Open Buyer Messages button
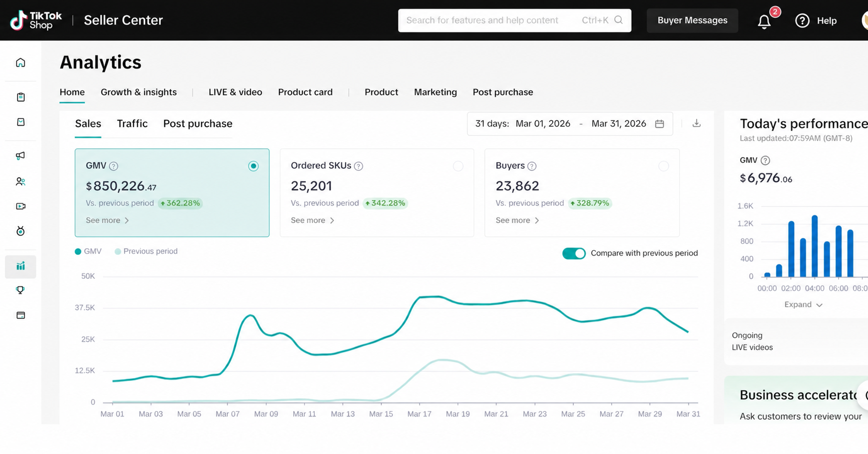 tap(692, 21)
